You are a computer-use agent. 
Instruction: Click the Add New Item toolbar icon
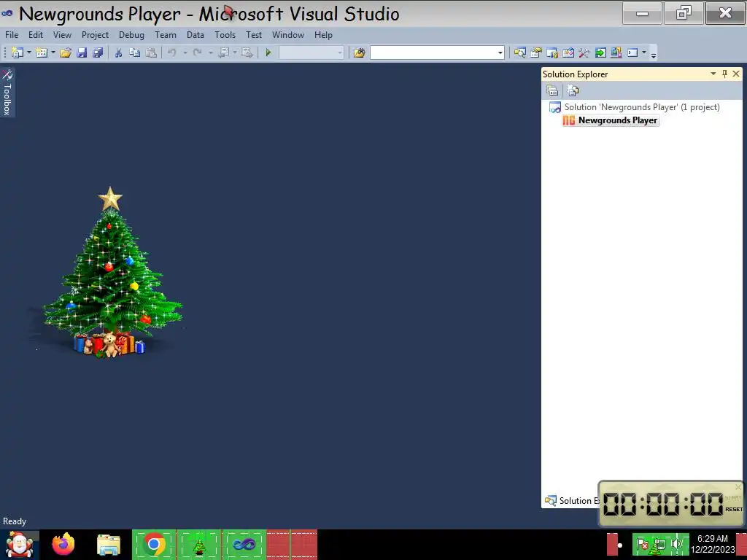pyautogui.click(x=42, y=52)
